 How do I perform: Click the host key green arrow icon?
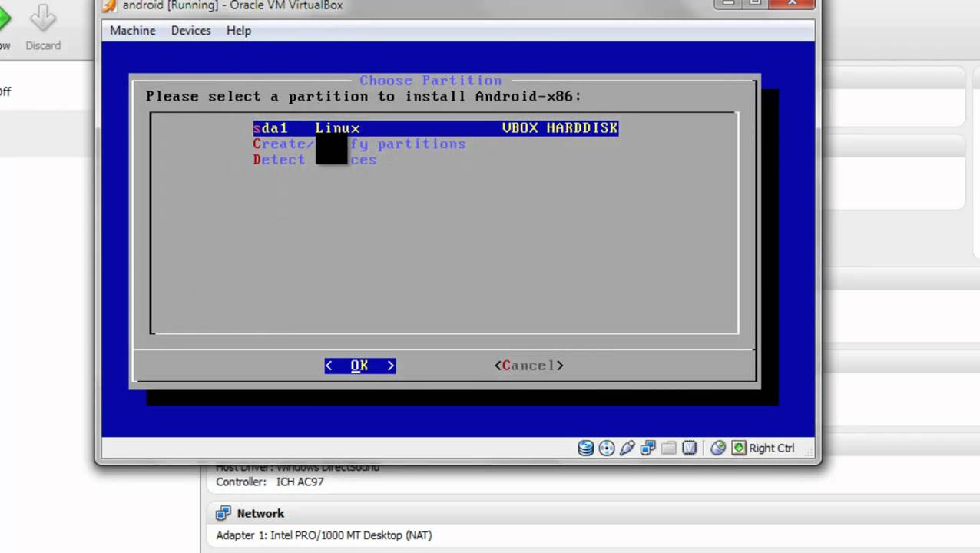pyautogui.click(x=739, y=448)
